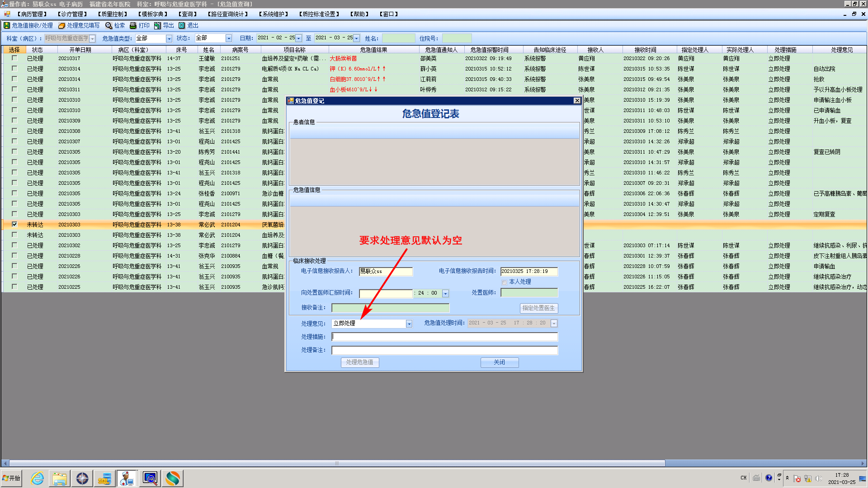Screen dimensions: 868x488
Task: Open the 危急值类型 dropdown
Action: click(169, 38)
